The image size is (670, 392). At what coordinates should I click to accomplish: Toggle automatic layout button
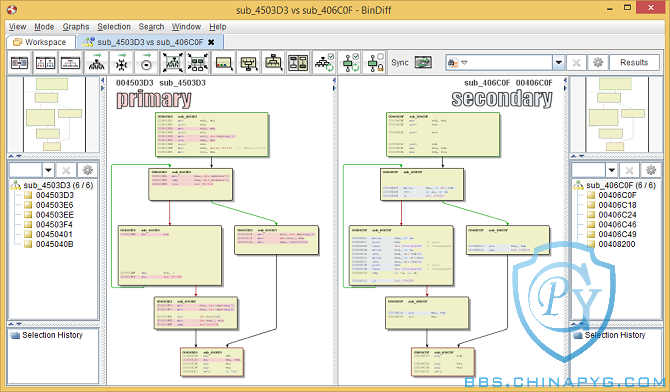[x=324, y=63]
